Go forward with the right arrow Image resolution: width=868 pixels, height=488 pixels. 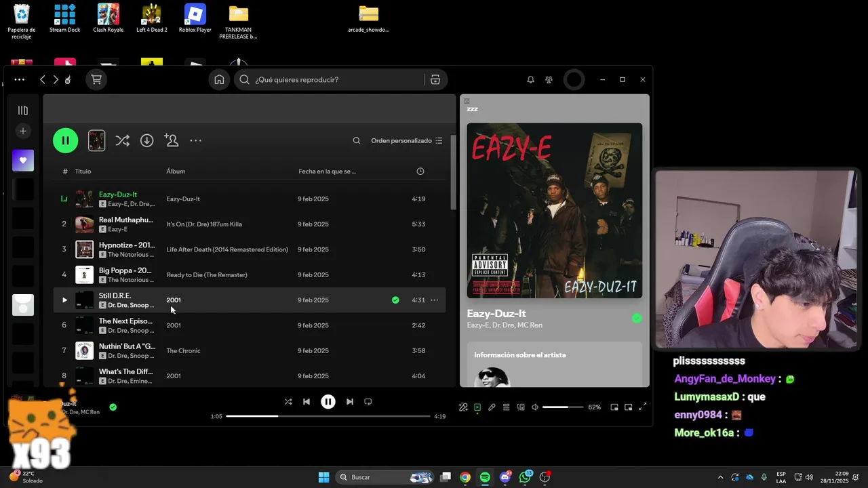point(56,79)
